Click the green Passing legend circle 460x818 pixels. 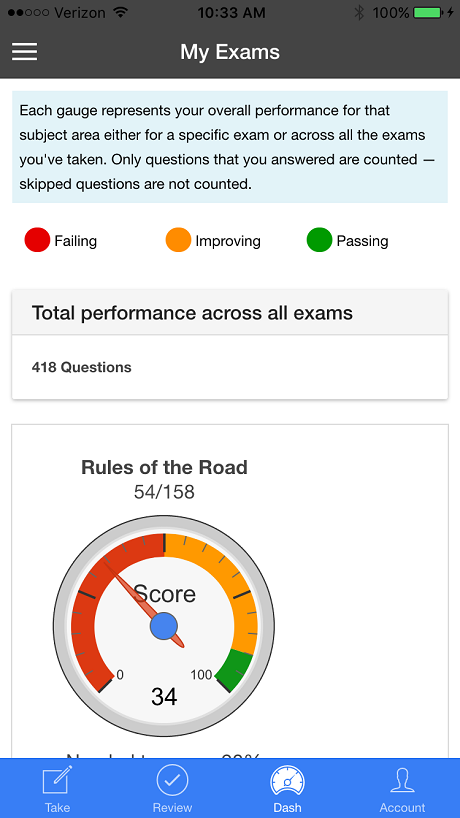coord(319,240)
